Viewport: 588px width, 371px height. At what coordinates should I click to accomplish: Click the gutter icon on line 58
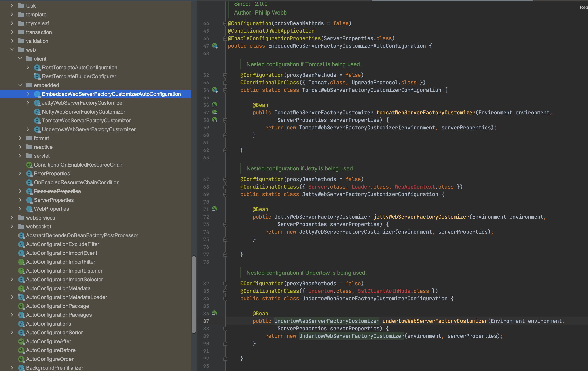click(x=215, y=120)
